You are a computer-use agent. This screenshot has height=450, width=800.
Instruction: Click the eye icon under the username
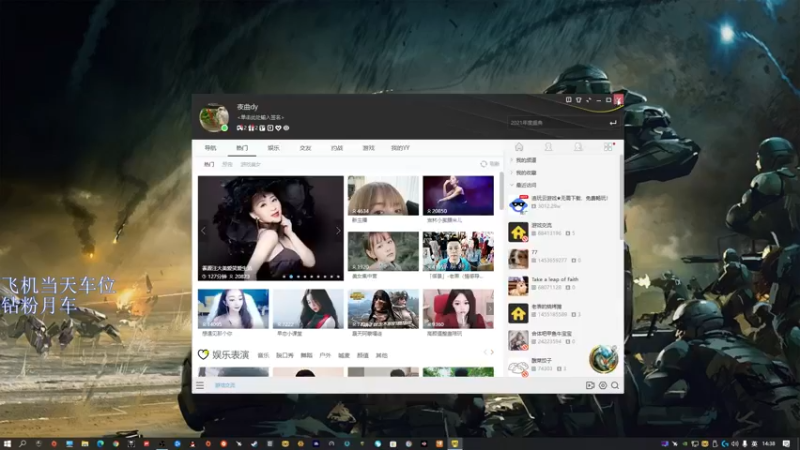point(286,128)
